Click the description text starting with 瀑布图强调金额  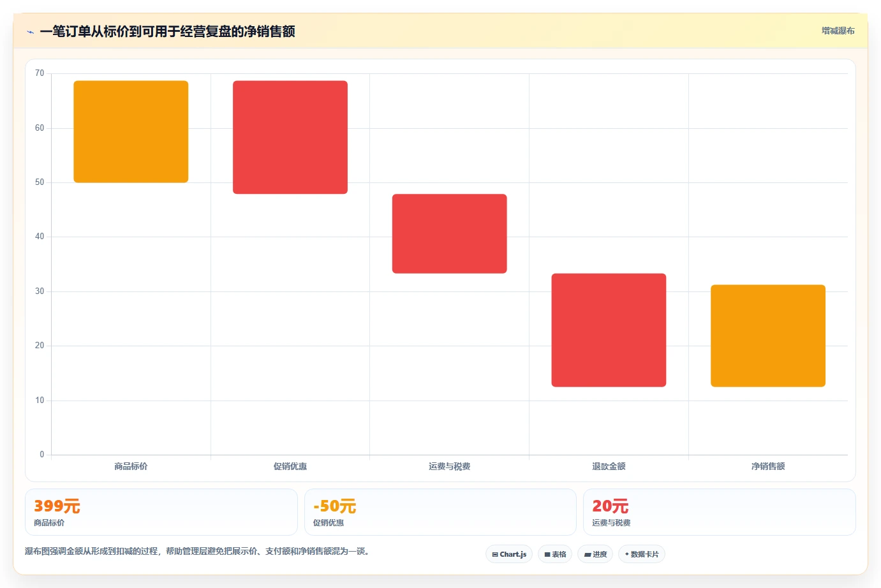198,551
